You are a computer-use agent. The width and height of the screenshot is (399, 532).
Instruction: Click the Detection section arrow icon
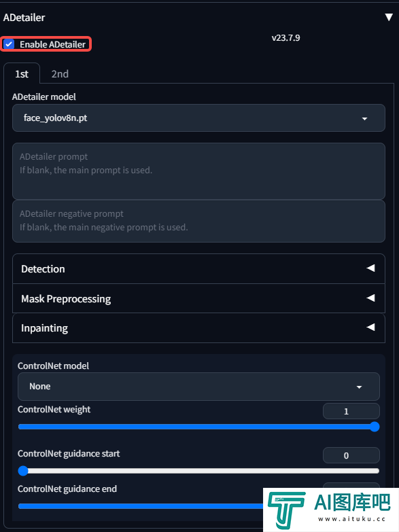click(370, 268)
